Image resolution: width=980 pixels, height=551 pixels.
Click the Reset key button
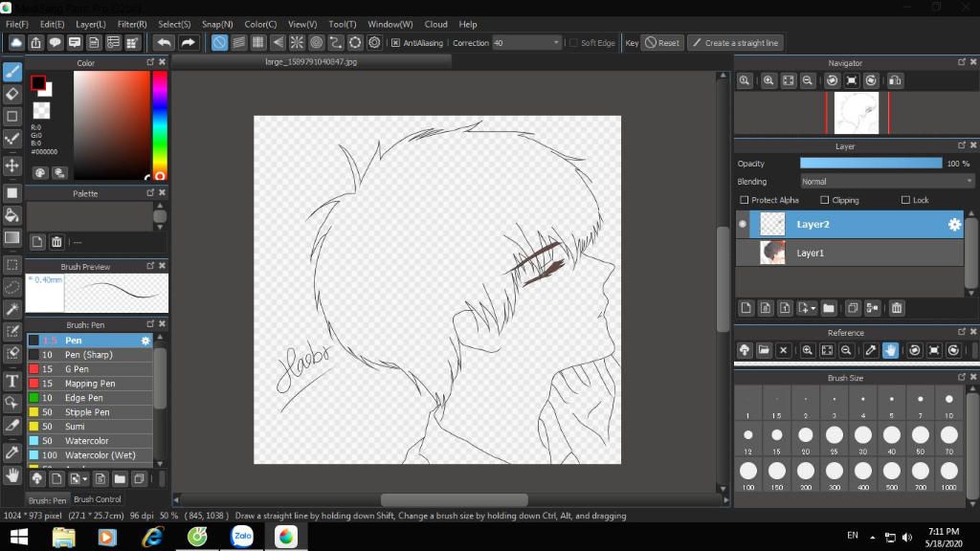tap(662, 42)
